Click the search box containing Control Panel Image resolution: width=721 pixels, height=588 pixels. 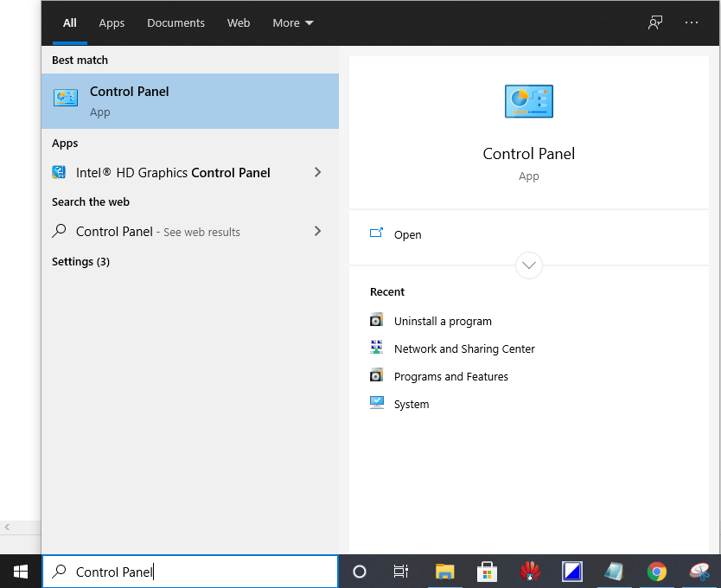(190, 572)
